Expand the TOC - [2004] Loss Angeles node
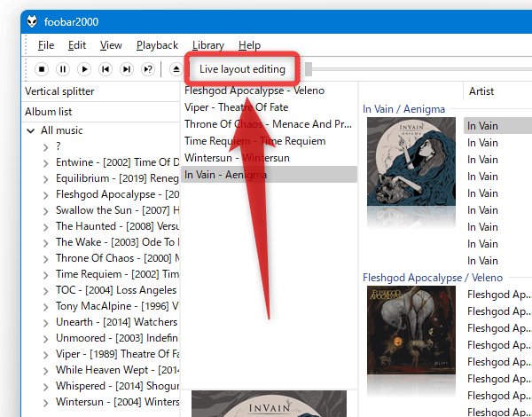Viewport: 532px width, 417px height. point(45,291)
